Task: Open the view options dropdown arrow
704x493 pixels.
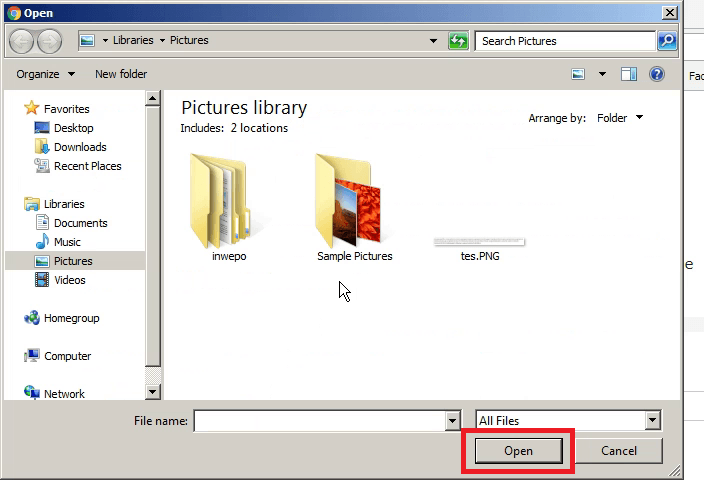Action: (602, 74)
